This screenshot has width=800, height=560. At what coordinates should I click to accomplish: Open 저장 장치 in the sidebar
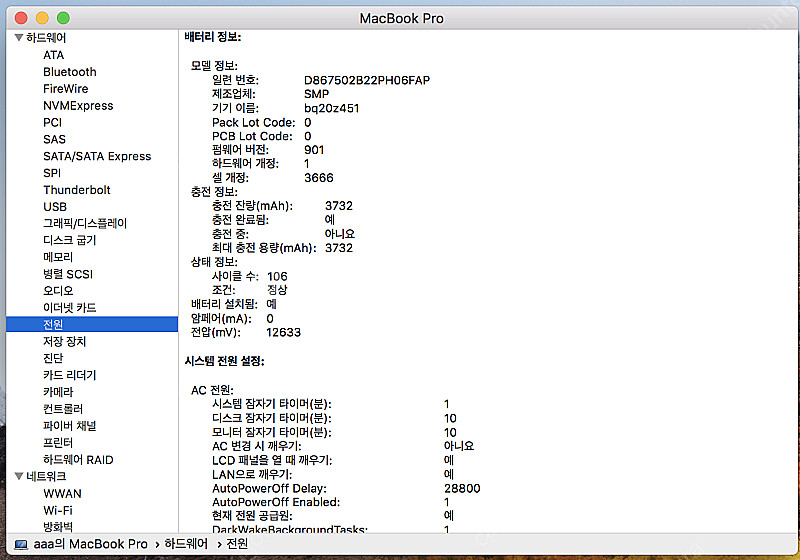65,341
